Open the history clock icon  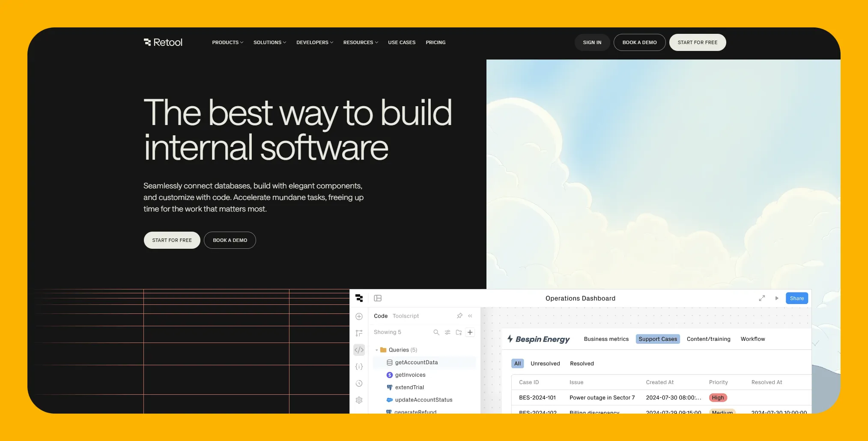[359, 383]
